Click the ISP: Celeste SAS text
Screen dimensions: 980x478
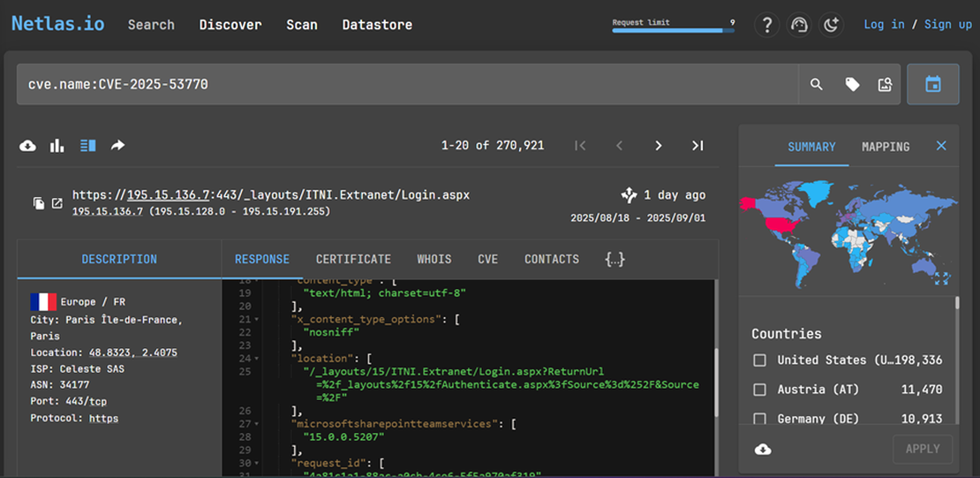[78, 368]
